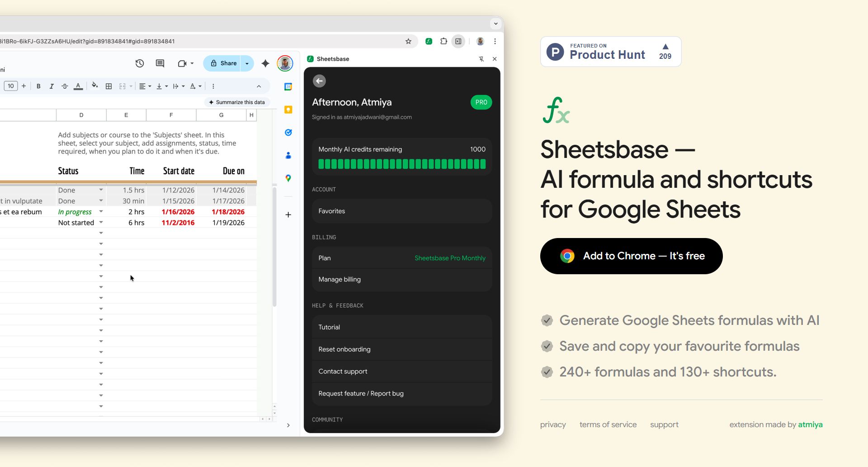Screen dimensions: 868x467
Task: Select Reset onboarding
Action: coord(402,349)
